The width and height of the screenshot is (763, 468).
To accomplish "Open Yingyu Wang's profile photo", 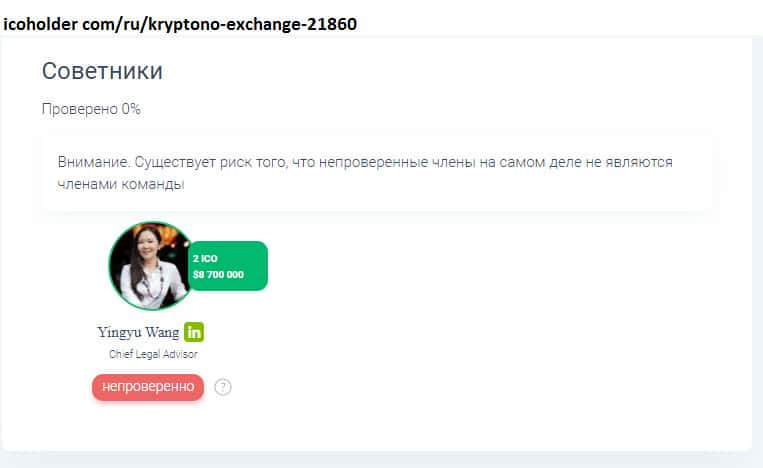I will [x=150, y=266].
